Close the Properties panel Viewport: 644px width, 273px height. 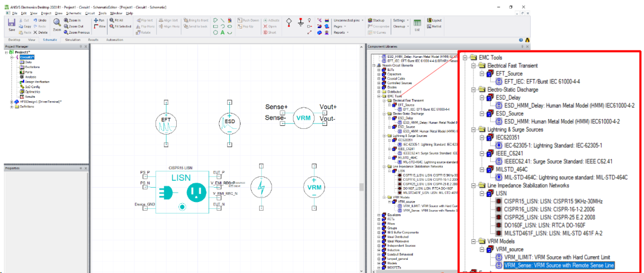tap(85, 169)
